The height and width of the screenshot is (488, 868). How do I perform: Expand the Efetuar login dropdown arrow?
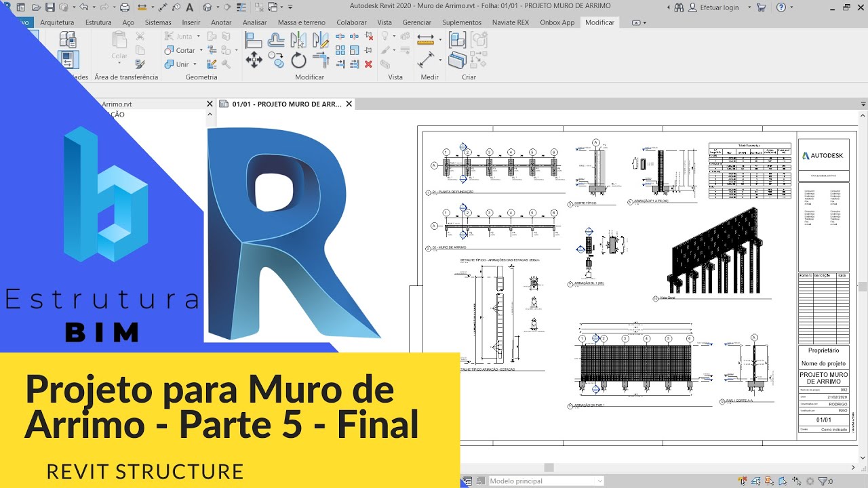[x=749, y=7]
